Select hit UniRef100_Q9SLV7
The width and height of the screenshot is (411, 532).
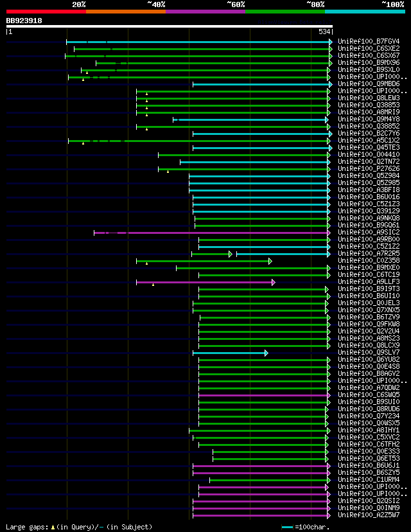(x=369, y=352)
